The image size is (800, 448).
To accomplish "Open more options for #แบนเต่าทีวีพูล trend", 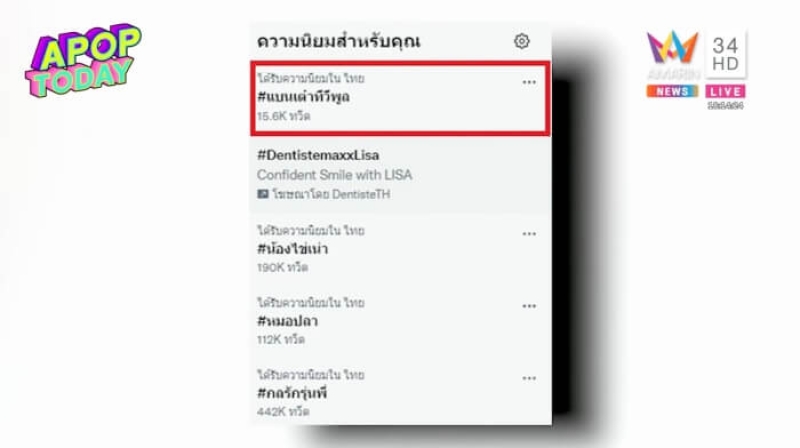I will pos(529,82).
